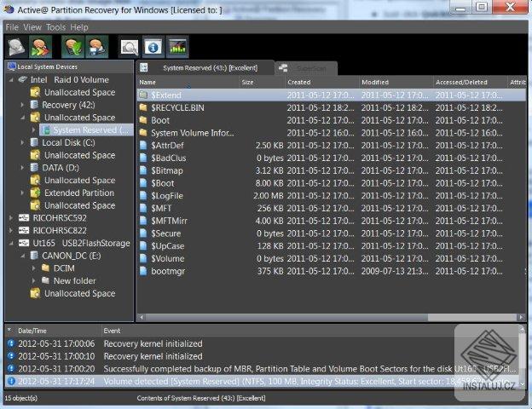
Task: Click the Extended Partition icon
Action: [x=35, y=193]
